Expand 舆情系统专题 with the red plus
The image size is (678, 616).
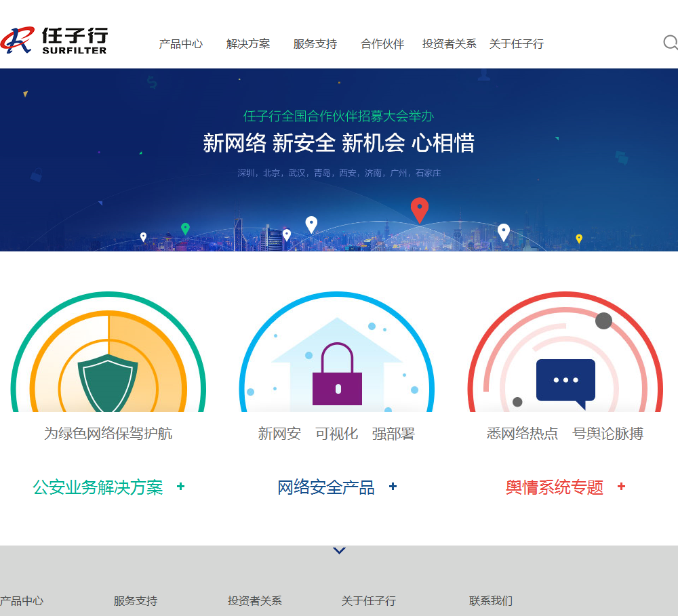tap(621, 487)
